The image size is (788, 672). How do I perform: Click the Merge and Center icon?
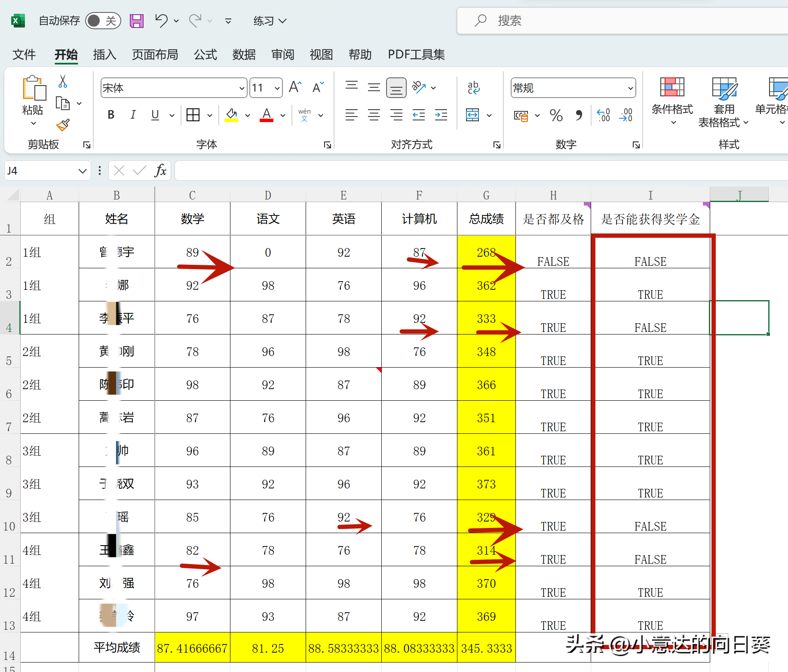click(x=472, y=115)
